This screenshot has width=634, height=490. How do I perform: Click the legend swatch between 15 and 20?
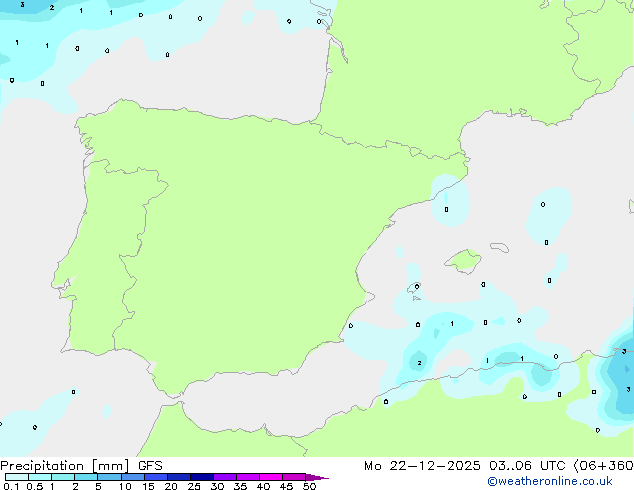click(155, 477)
